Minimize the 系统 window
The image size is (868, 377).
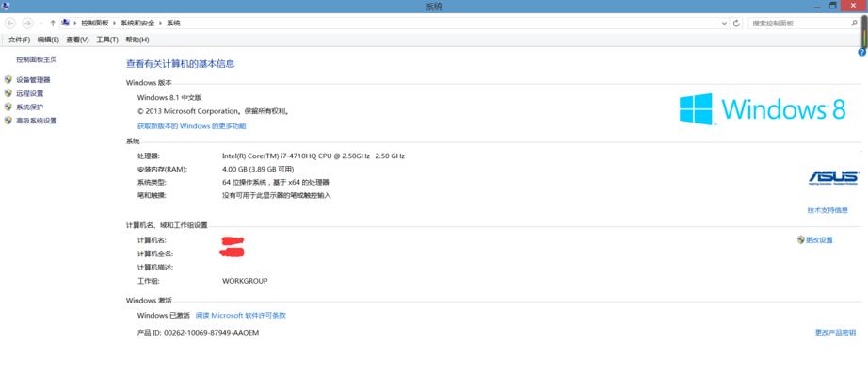click(x=817, y=6)
